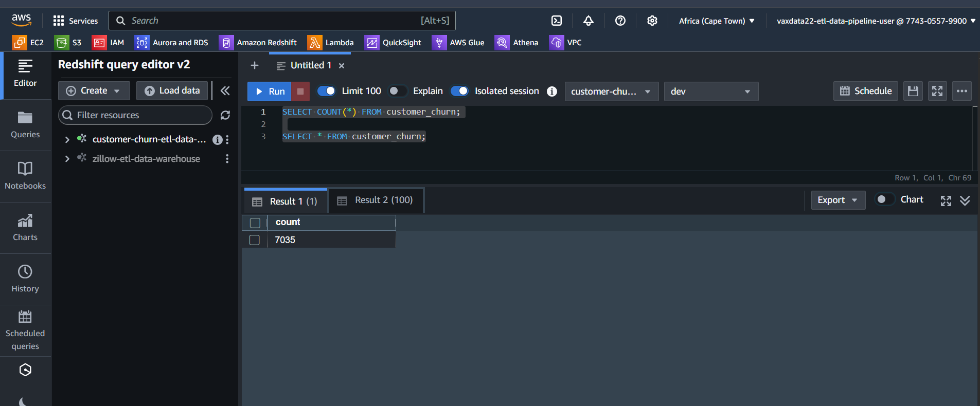Open the Amazon Redshift shortcut

[x=258, y=42]
